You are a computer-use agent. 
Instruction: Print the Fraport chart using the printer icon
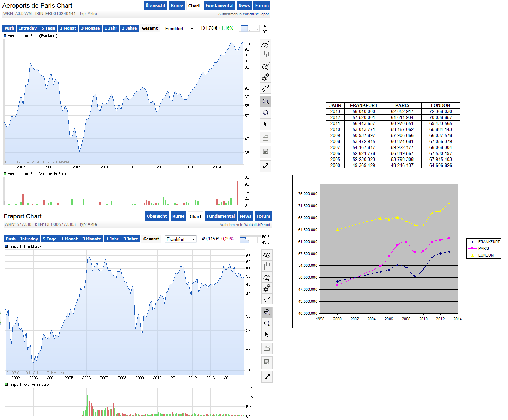point(267,348)
